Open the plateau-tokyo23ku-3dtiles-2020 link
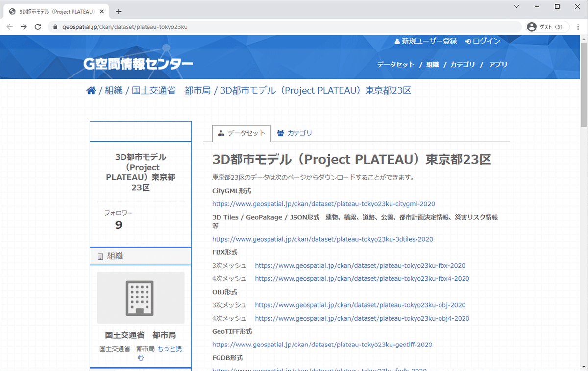 coord(322,239)
